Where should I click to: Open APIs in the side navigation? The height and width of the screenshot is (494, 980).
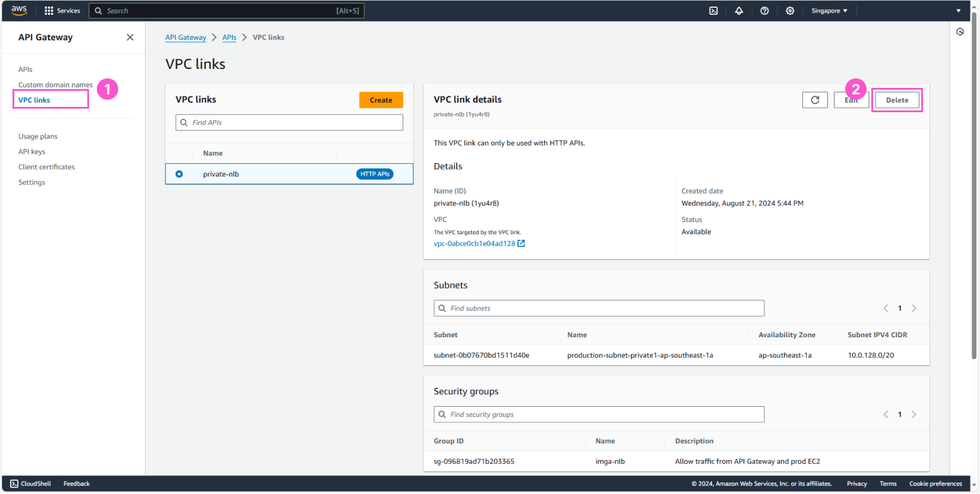click(x=26, y=69)
